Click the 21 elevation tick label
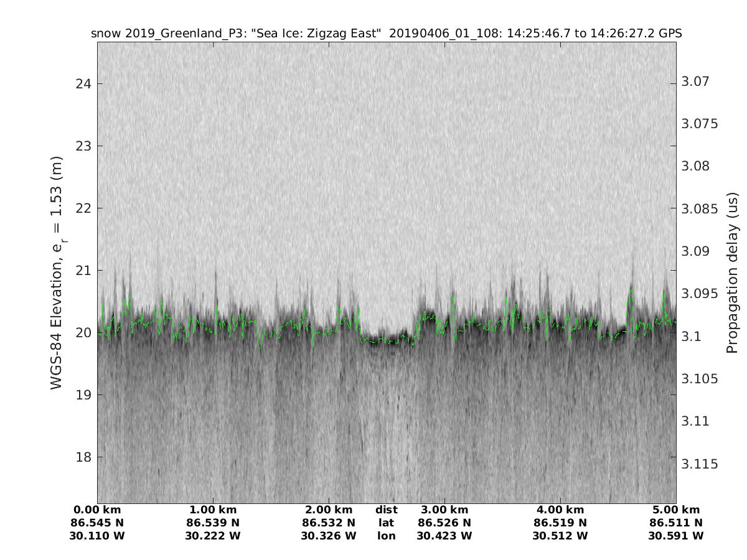Viewport: 747px width, 560px height. click(82, 270)
